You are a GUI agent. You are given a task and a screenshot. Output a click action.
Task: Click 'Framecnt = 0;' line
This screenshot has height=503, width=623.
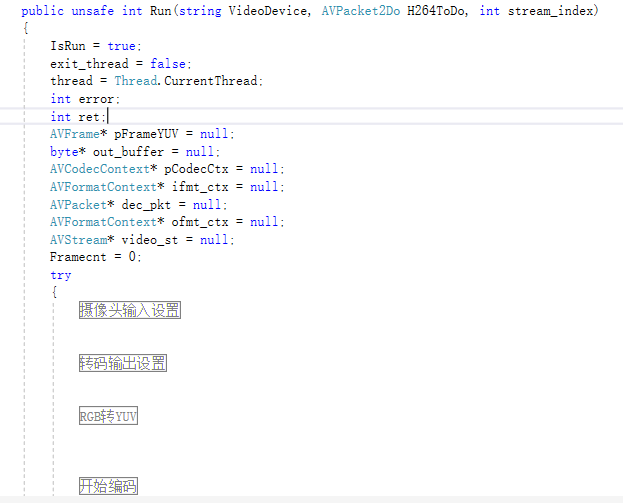pyautogui.click(x=96, y=257)
